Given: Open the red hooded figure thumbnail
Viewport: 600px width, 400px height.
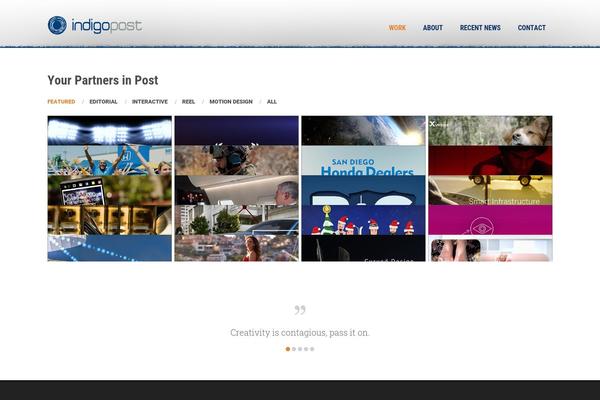Looking at the screenshot, I should [x=490, y=160].
